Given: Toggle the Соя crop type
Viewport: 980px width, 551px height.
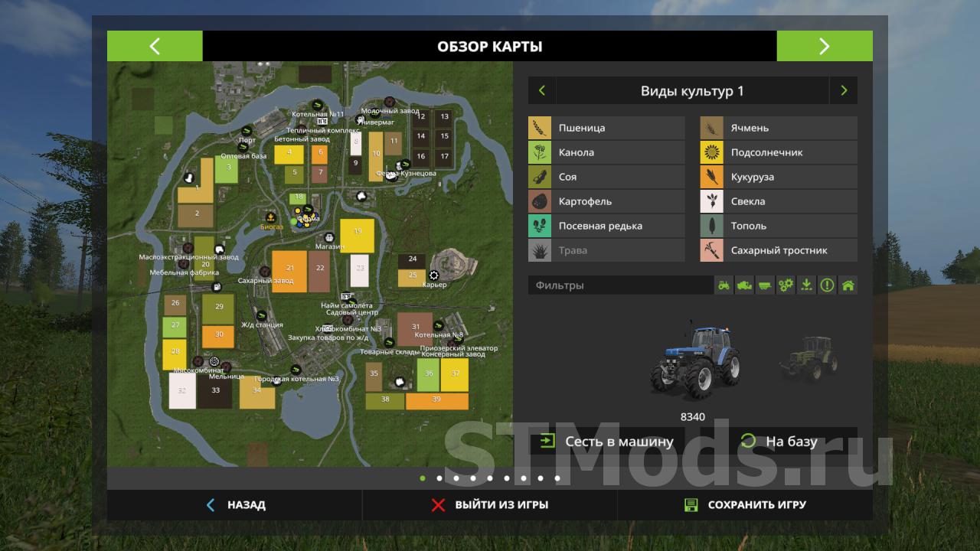Looking at the screenshot, I should click(606, 177).
